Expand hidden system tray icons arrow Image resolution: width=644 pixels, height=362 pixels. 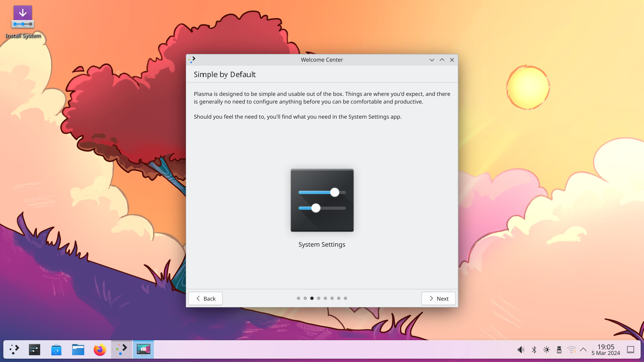pyautogui.click(x=583, y=350)
